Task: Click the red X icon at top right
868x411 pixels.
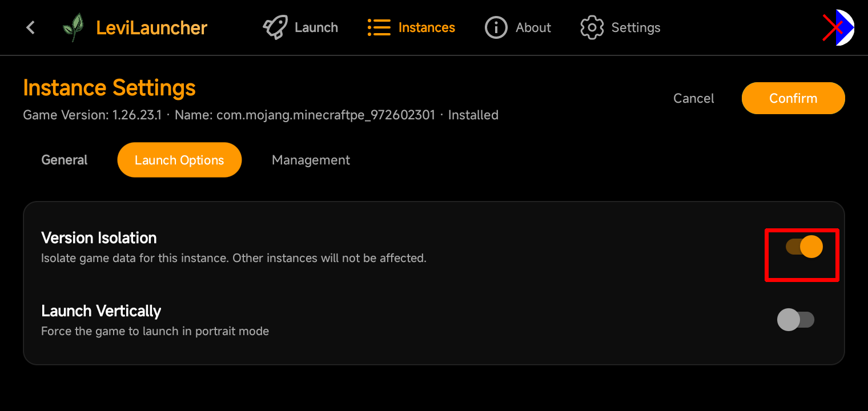Action: point(833,27)
